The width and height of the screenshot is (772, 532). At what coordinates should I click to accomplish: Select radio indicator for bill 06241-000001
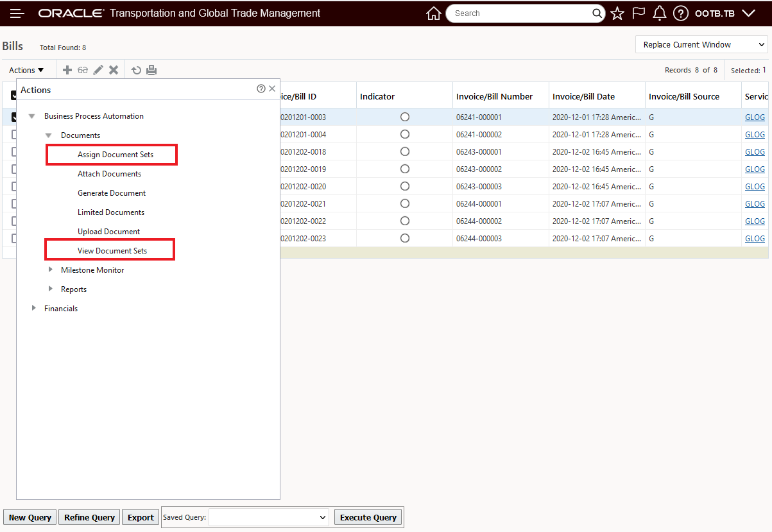pos(404,117)
